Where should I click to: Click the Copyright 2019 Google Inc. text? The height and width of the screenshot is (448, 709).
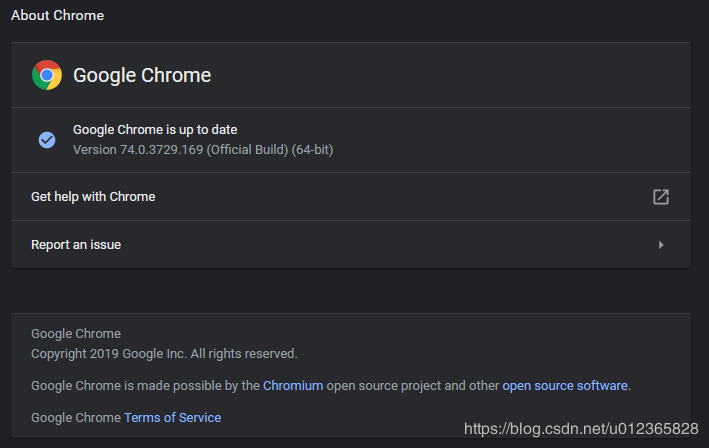(x=108, y=353)
